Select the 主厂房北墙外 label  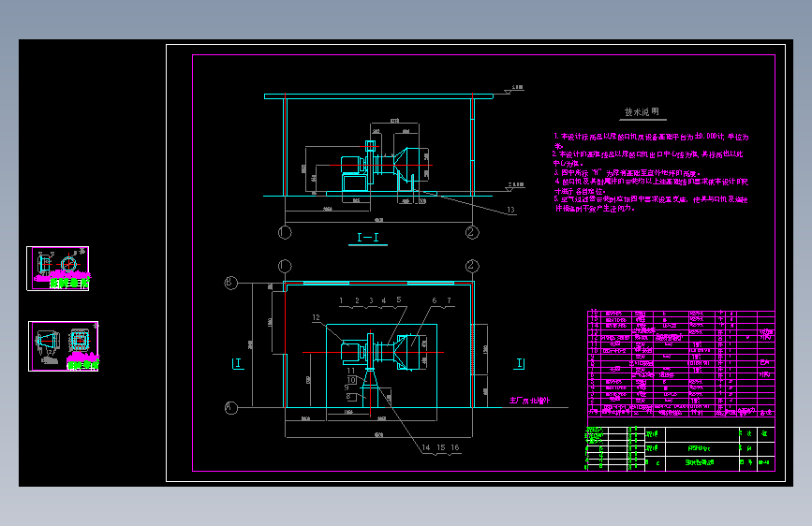coord(529,401)
